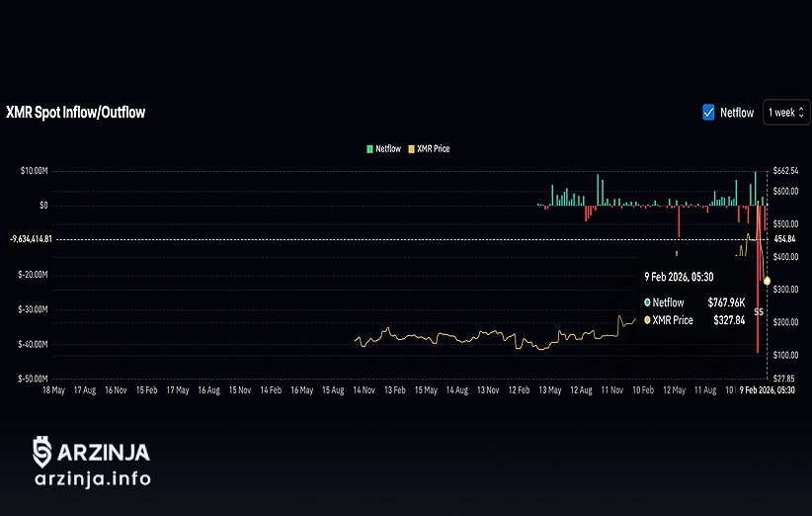Click the yellow price marker dot on chart
Image resolution: width=812 pixels, height=516 pixels.
coord(767,281)
